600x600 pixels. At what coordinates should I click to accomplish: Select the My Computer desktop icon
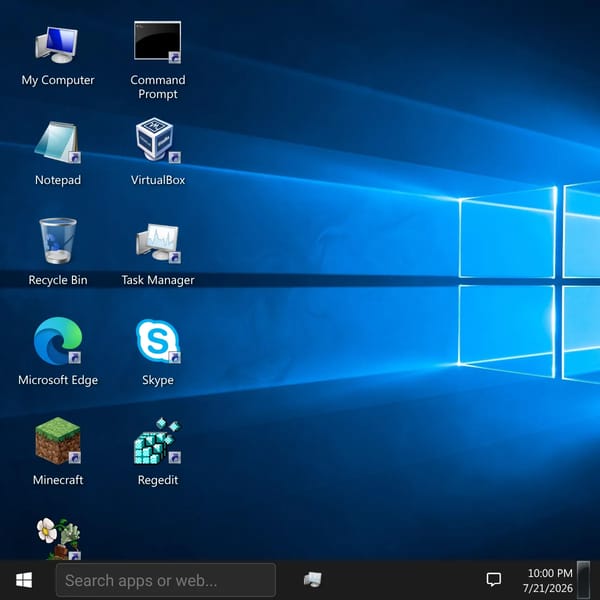point(57,45)
